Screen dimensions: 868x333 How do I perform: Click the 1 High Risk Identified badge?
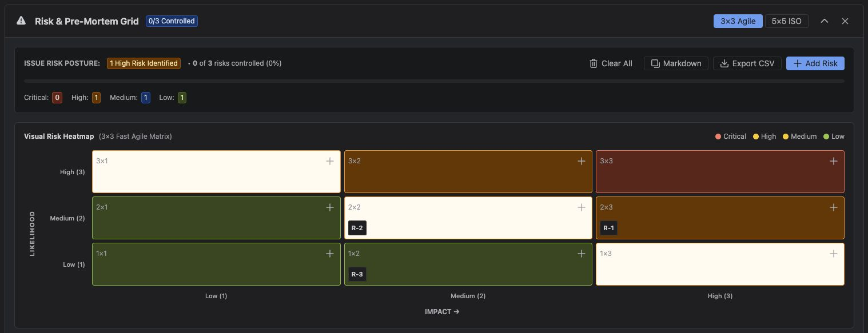(x=144, y=63)
